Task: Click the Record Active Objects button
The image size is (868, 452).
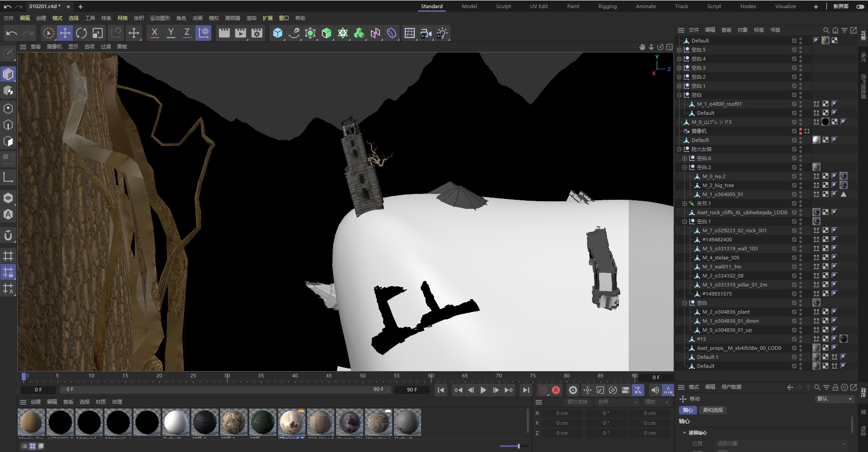Action: (x=543, y=390)
